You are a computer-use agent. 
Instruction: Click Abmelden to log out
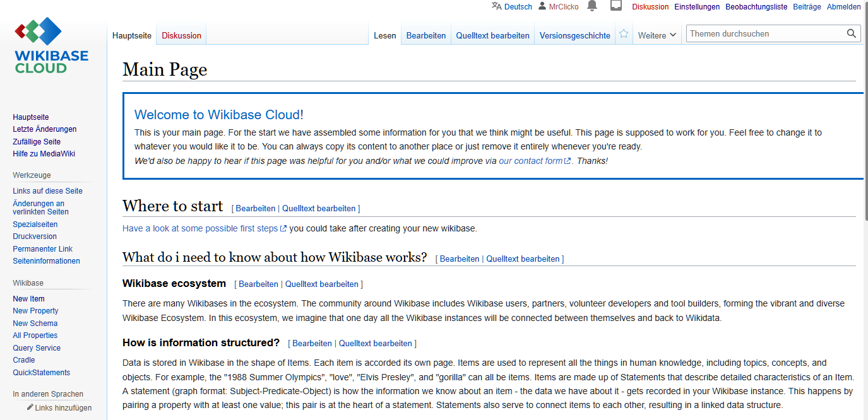844,6
